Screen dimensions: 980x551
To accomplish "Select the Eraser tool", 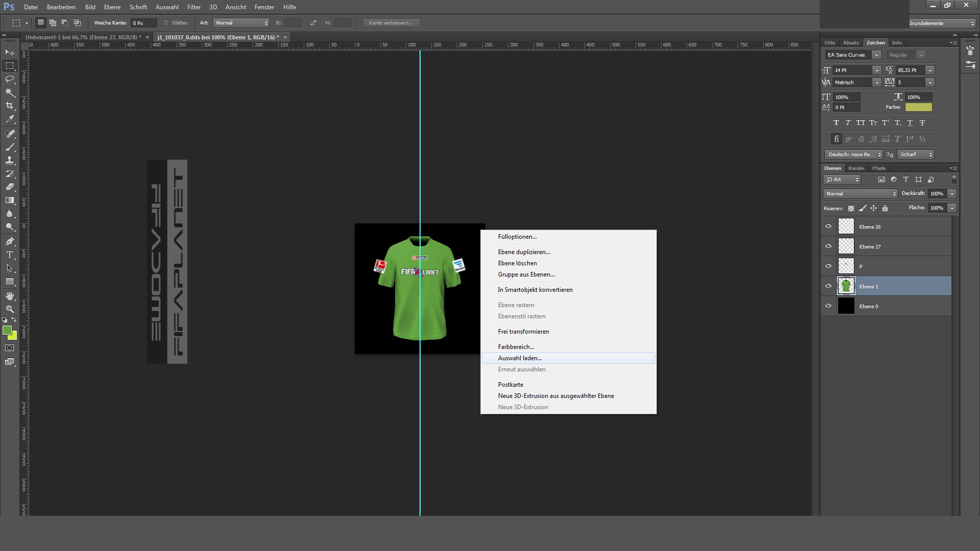I will (x=10, y=187).
